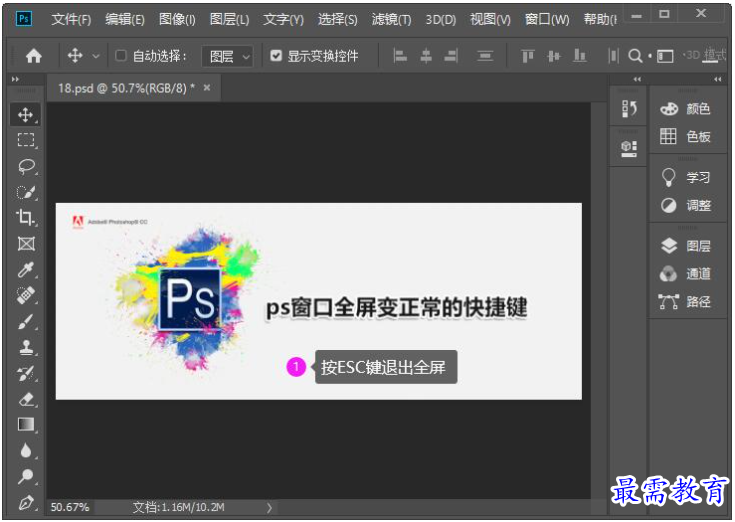The height and width of the screenshot is (522, 735).
Task: Click align left edges icon
Action: tap(400, 56)
